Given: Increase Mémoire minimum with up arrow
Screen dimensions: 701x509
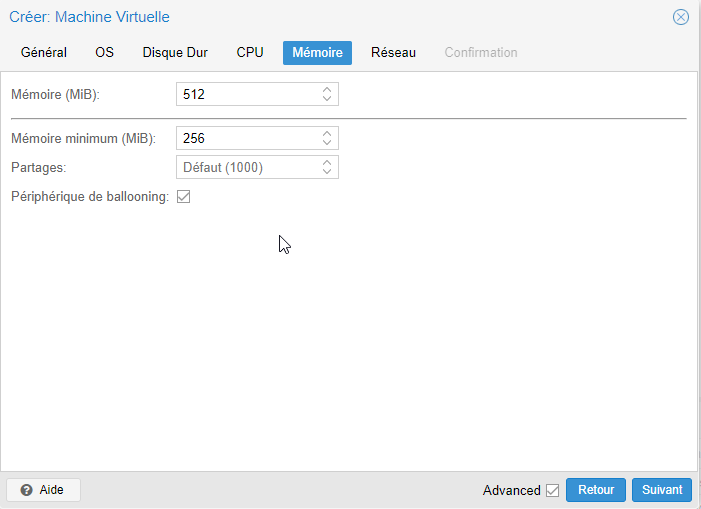Looking at the screenshot, I should pos(327,134).
